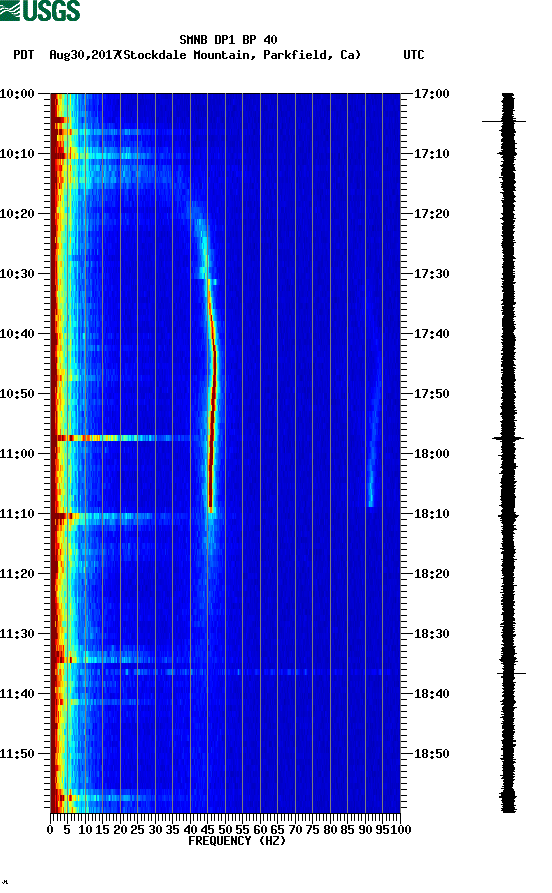Click the "10:30" PDT time label

click(x=17, y=273)
